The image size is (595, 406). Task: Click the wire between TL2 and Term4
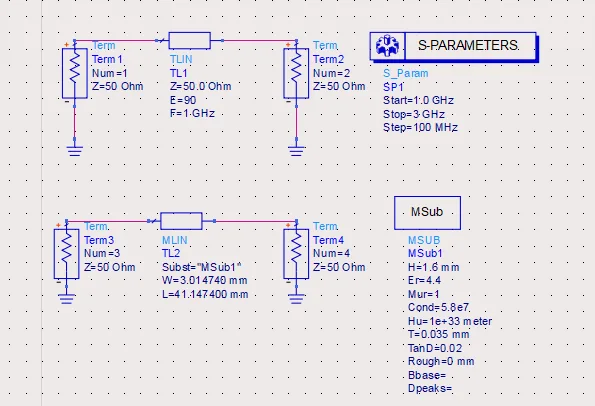click(255, 221)
